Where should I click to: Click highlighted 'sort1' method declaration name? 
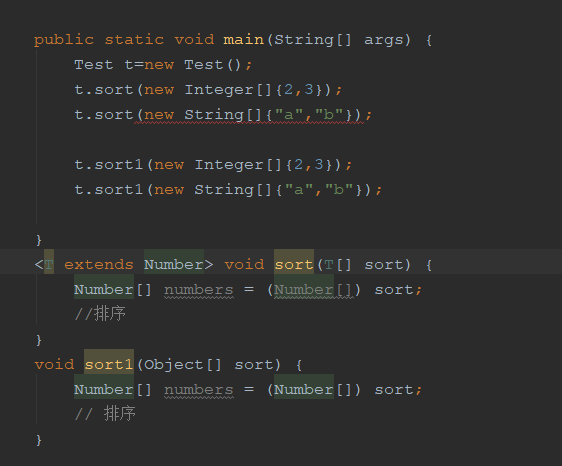pyautogui.click(x=109, y=365)
